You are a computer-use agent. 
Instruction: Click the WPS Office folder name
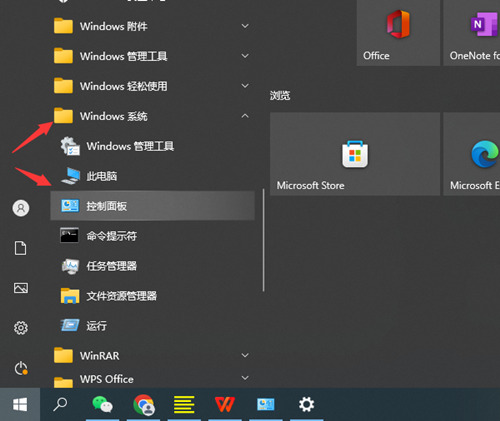[x=106, y=379]
